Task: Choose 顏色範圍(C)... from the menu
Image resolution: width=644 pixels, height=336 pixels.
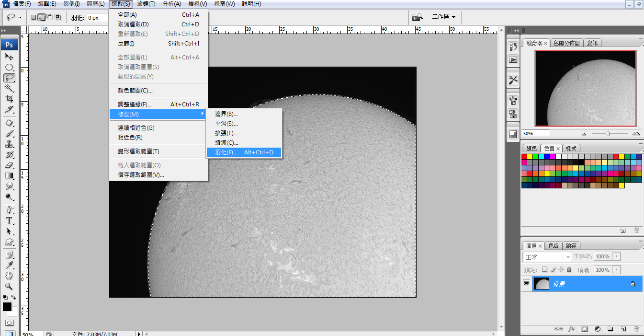Action: [x=135, y=90]
